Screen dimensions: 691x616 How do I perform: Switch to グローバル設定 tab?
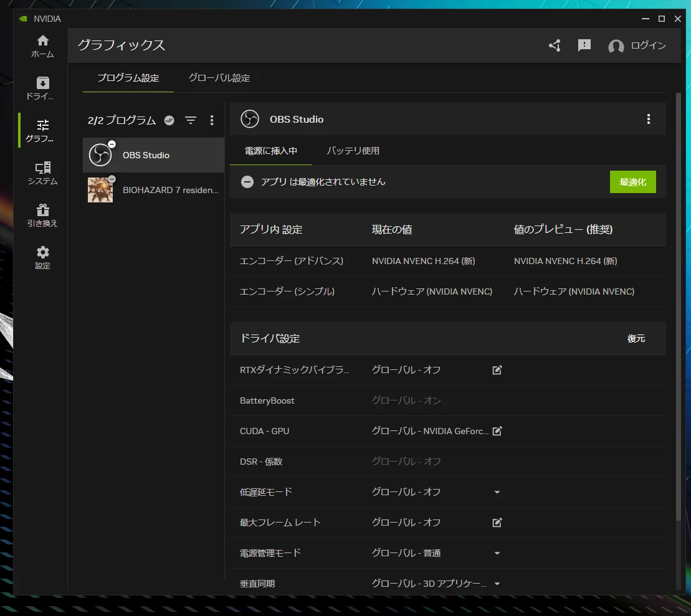pyautogui.click(x=219, y=78)
